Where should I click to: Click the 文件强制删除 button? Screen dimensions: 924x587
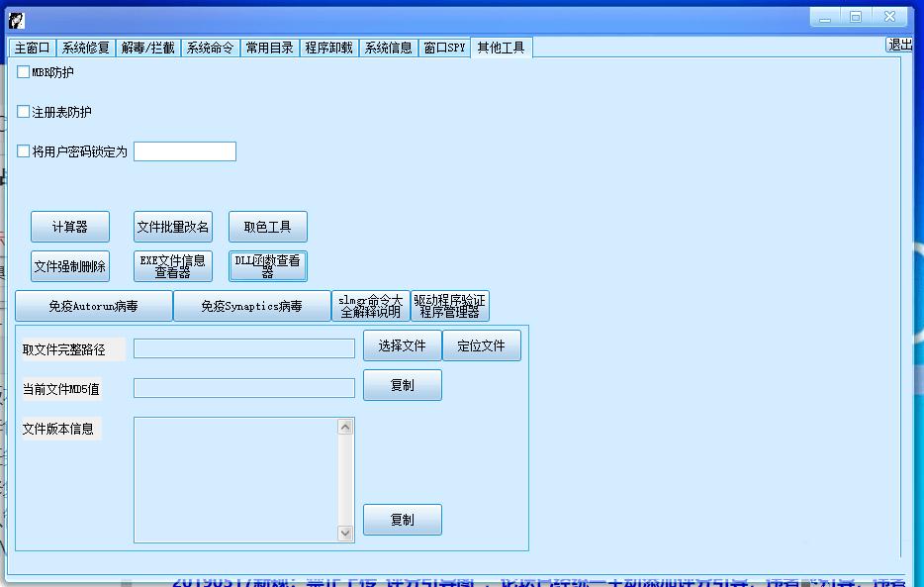pos(69,266)
